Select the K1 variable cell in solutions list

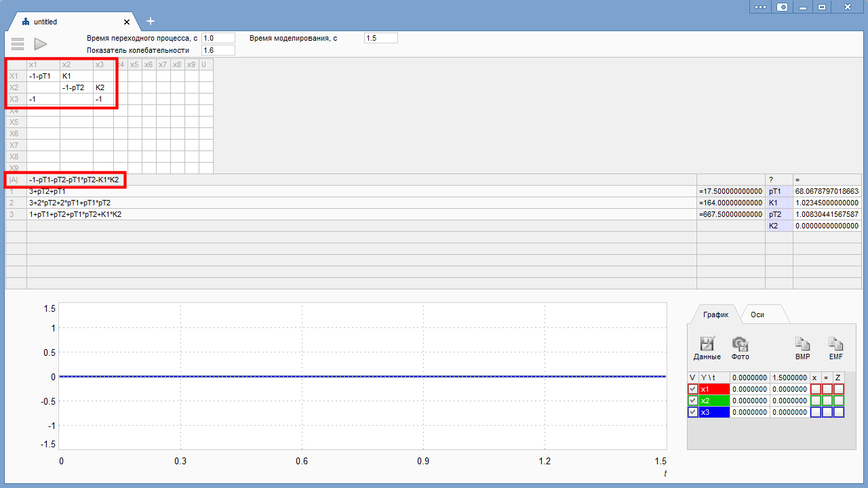[779, 203]
